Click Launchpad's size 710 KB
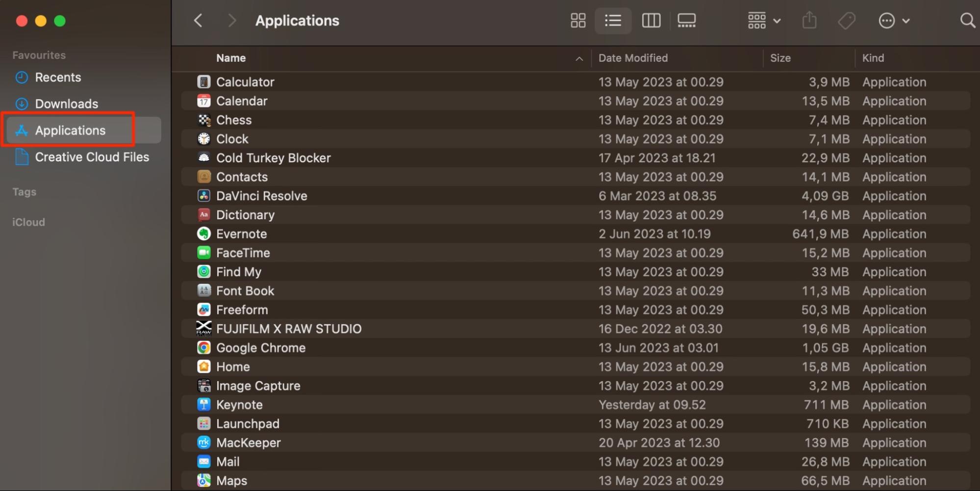Viewport: 980px width, 491px height. [828, 424]
